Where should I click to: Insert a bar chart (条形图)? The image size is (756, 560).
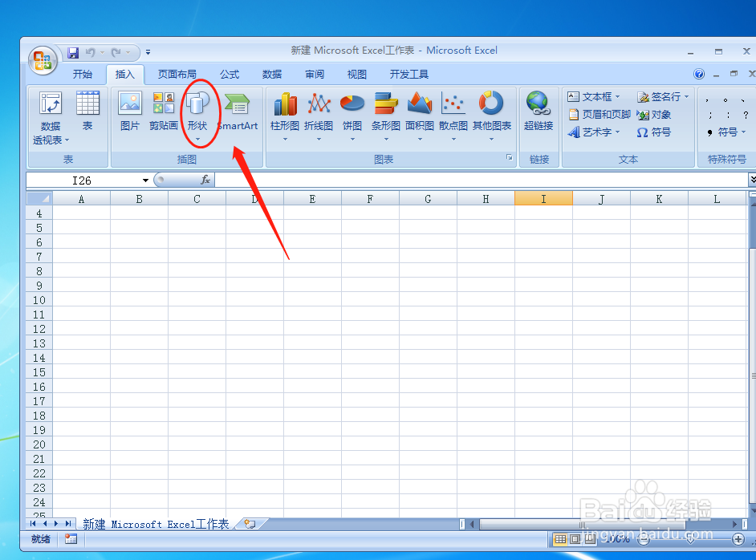click(386, 116)
